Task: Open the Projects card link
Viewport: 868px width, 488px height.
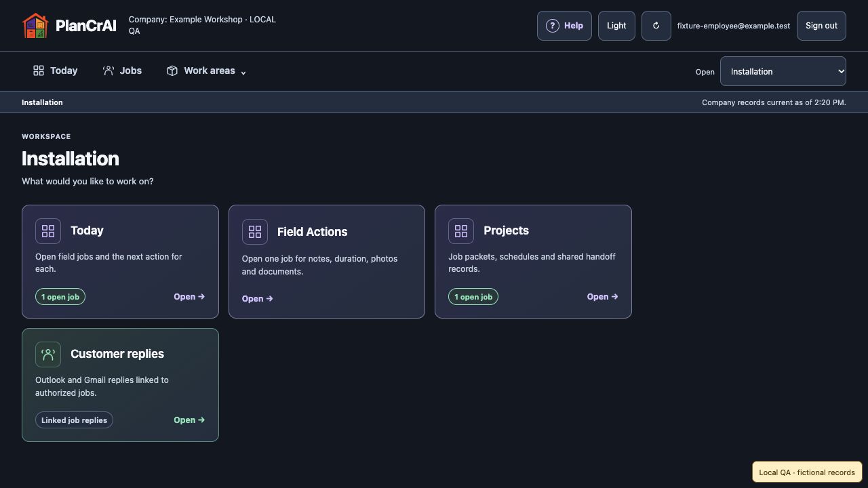Action: (603, 297)
